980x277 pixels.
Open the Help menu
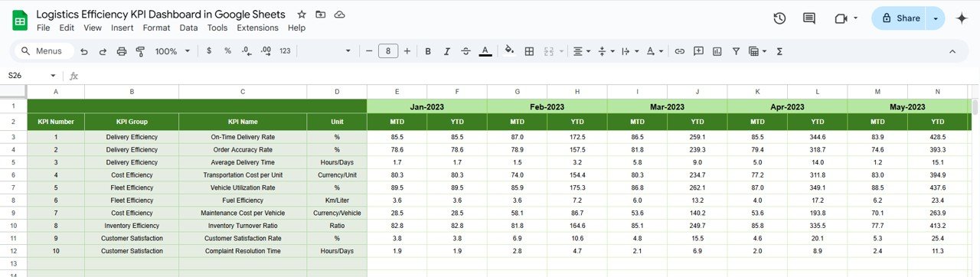tap(297, 28)
